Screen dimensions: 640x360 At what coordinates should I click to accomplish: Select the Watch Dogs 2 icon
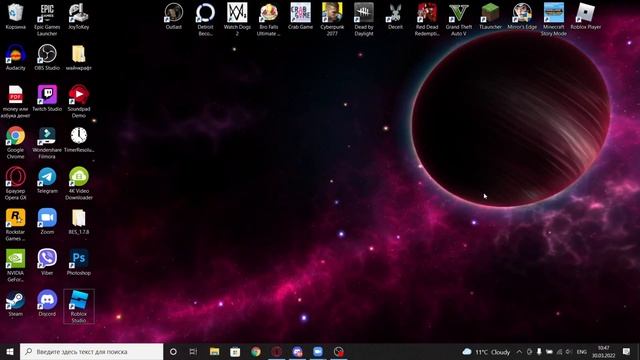[237, 20]
